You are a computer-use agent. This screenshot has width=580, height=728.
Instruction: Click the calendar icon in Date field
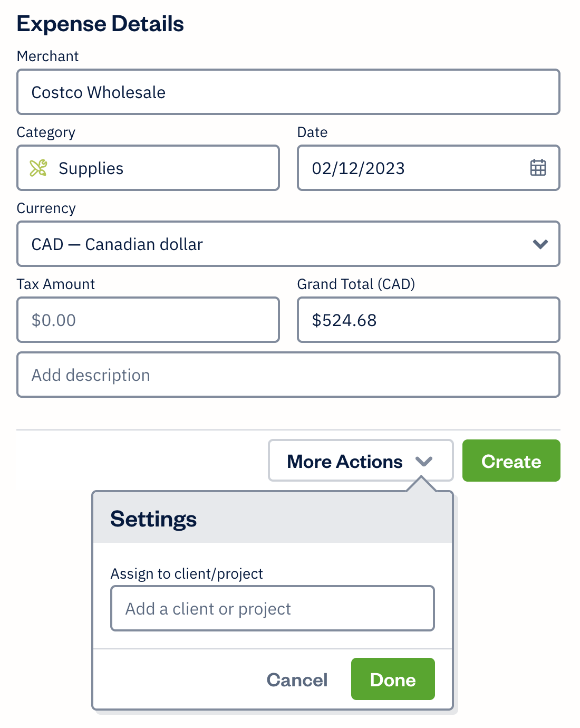[538, 168]
